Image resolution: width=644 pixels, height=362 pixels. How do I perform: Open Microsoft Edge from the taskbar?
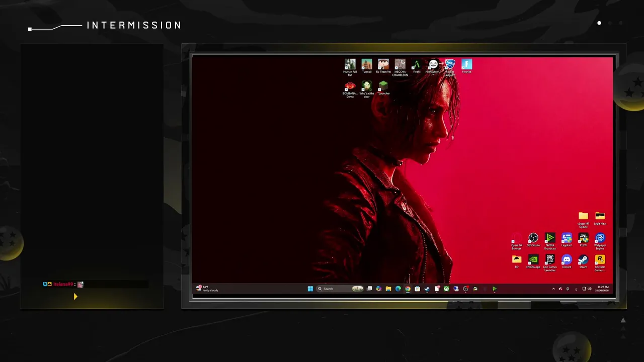click(x=398, y=289)
